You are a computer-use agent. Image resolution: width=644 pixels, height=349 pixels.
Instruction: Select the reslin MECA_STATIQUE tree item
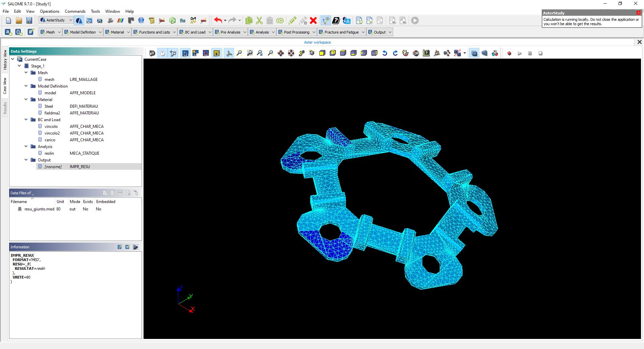point(49,153)
